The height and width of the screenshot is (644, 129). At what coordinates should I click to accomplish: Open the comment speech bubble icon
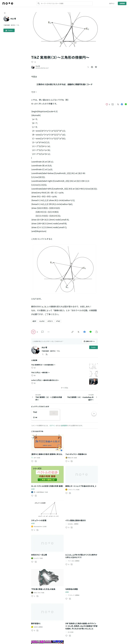(42, 332)
